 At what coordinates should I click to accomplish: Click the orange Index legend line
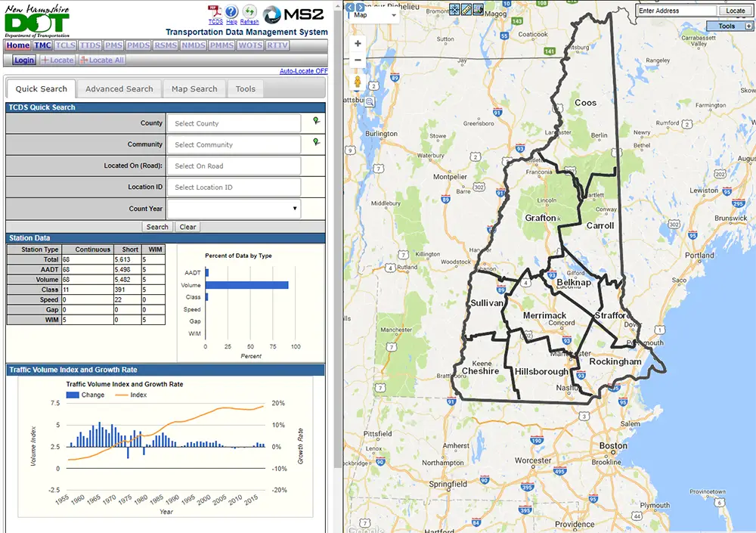point(122,395)
